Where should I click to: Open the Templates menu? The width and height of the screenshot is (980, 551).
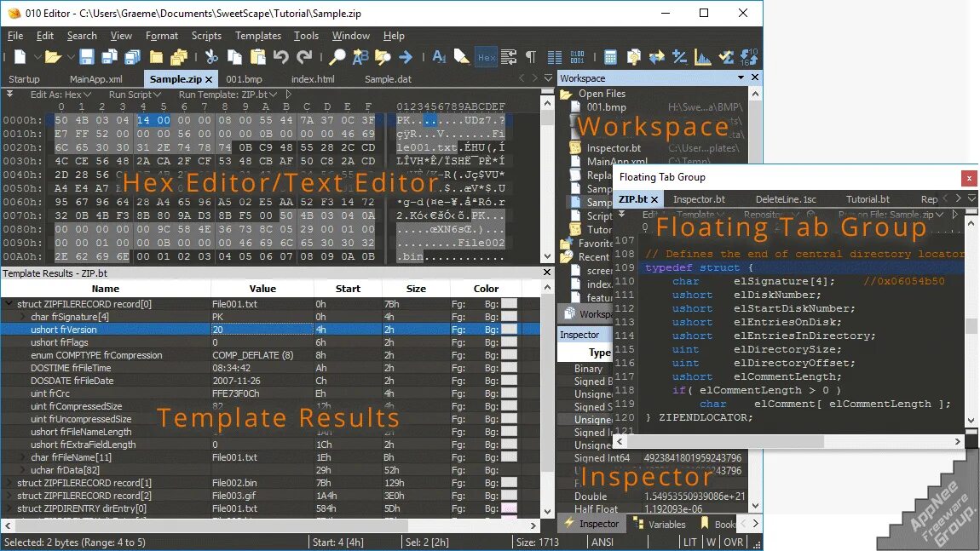click(x=257, y=36)
